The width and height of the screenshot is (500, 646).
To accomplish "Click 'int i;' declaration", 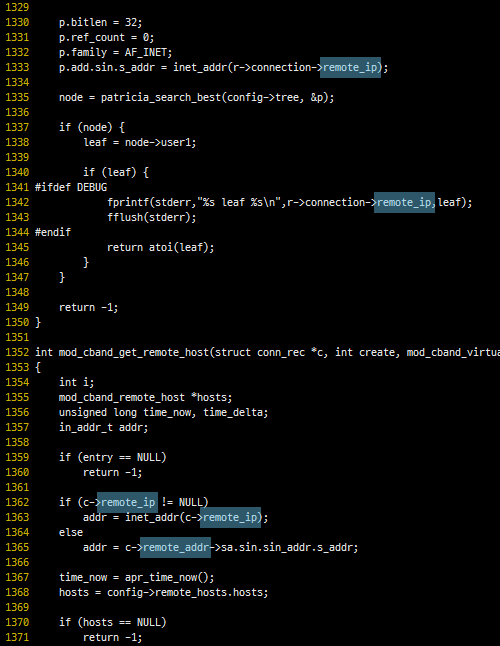I will (77, 382).
